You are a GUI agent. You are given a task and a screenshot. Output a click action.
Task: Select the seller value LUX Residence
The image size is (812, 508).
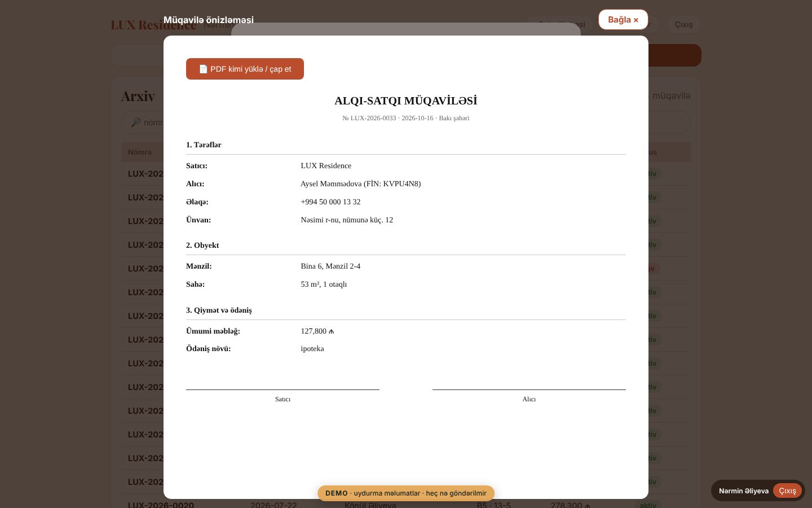pyautogui.click(x=326, y=165)
